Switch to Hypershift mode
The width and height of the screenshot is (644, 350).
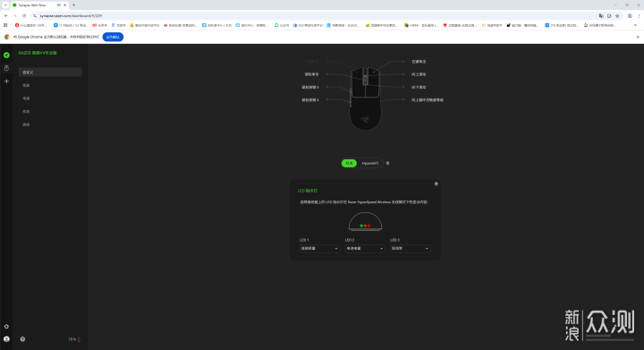pyautogui.click(x=370, y=163)
